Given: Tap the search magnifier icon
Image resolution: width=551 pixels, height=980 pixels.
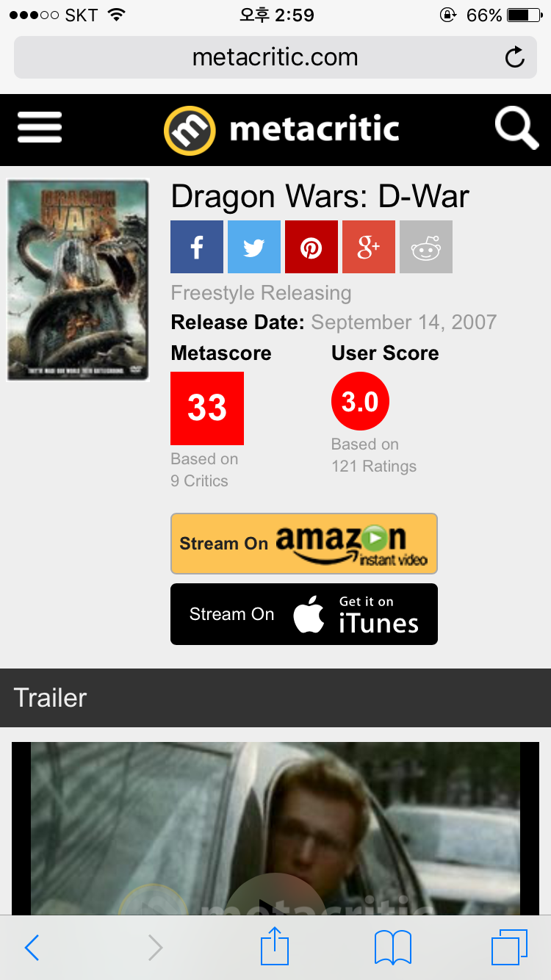Looking at the screenshot, I should click(x=516, y=128).
